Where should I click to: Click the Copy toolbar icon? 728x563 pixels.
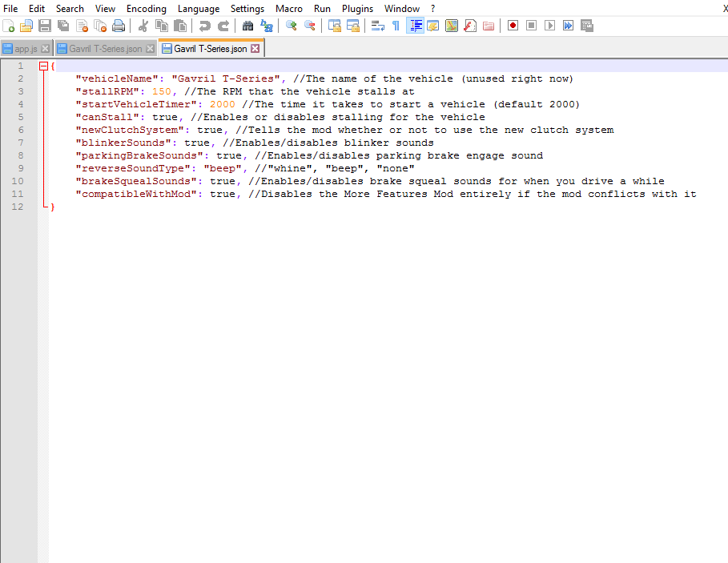point(162,26)
